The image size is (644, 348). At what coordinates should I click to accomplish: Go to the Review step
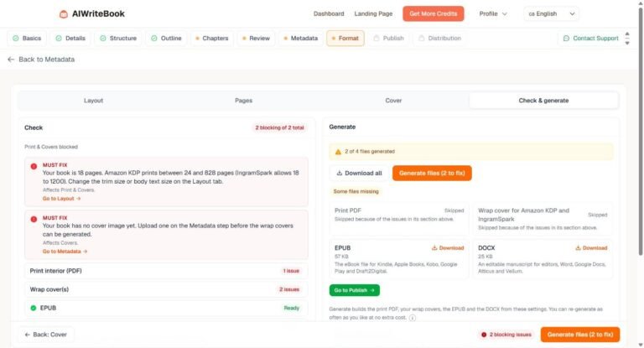(257, 39)
